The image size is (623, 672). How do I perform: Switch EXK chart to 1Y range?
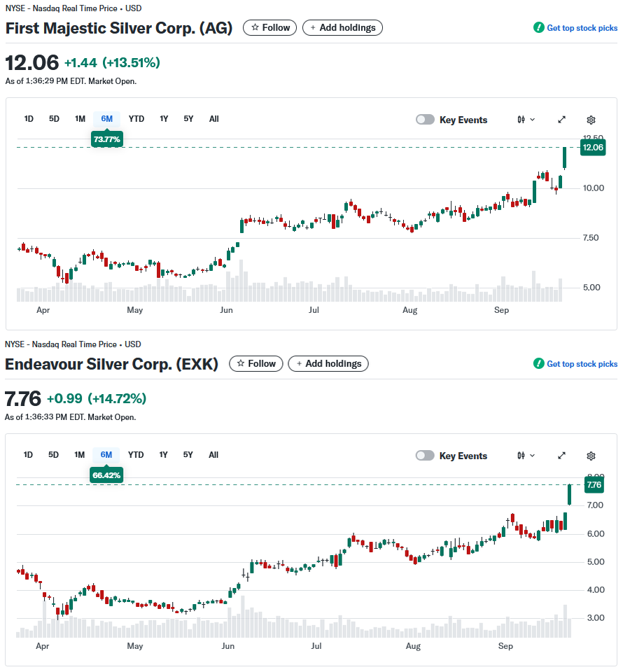click(x=163, y=455)
